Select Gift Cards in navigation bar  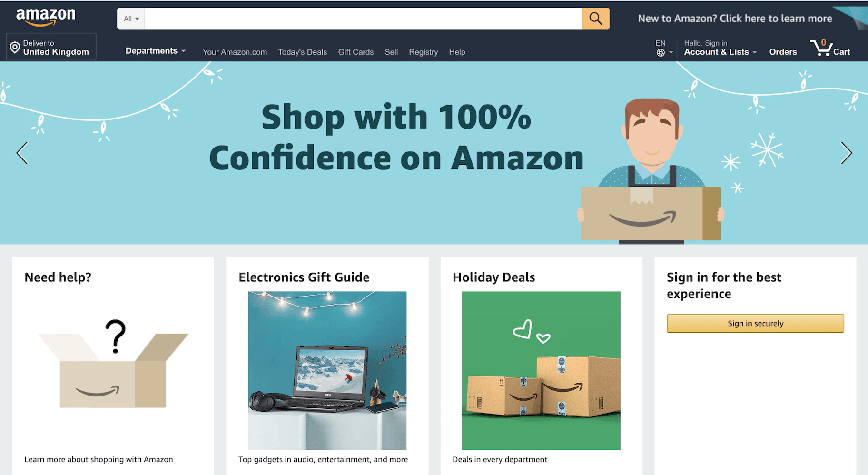(356, 52)
